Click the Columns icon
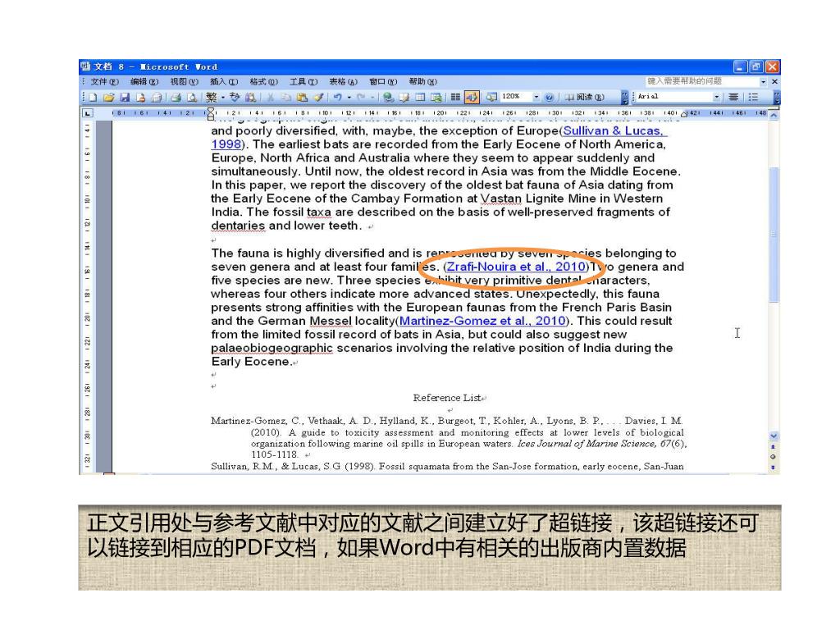Image resolution: width=840 pixels, height=630 pixels. 455,98
